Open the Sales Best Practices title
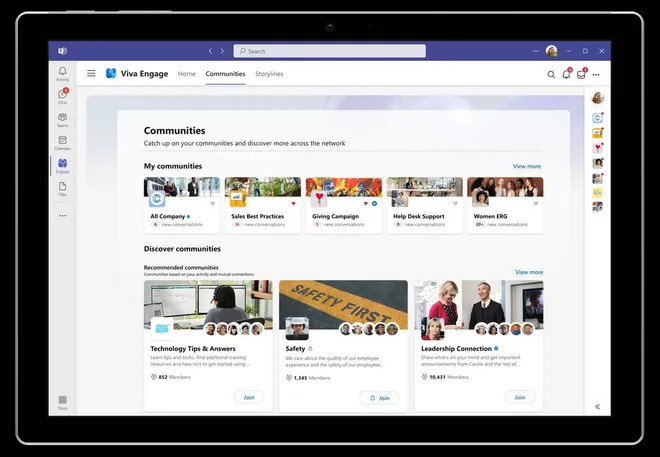This screenshot has width=660, height=457. tap(258, 216)
